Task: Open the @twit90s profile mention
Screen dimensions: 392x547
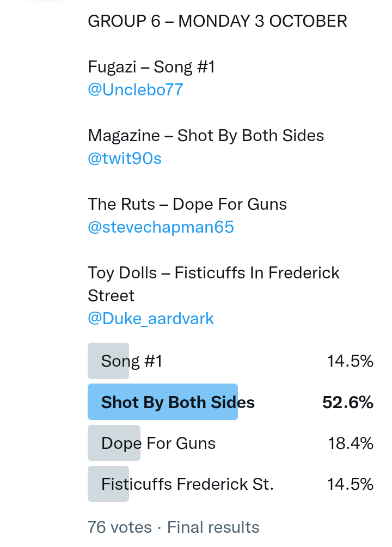Action: click(x=125, y=159)
